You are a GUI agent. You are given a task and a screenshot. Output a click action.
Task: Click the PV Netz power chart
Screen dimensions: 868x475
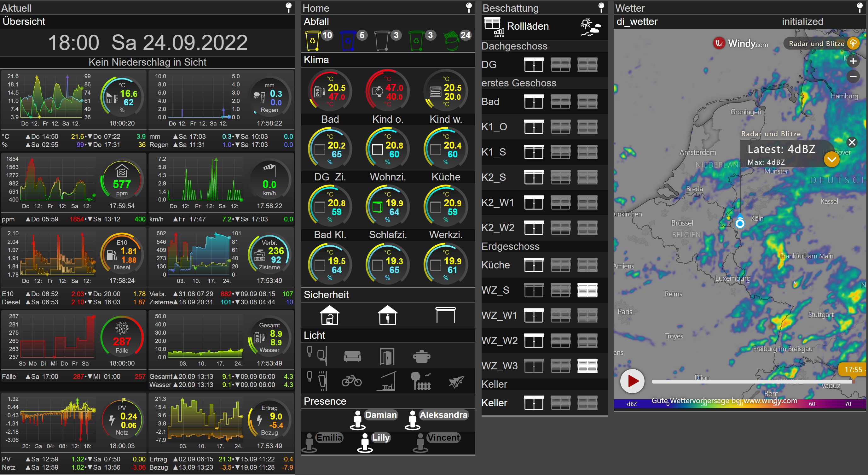(x=58, y=420)
